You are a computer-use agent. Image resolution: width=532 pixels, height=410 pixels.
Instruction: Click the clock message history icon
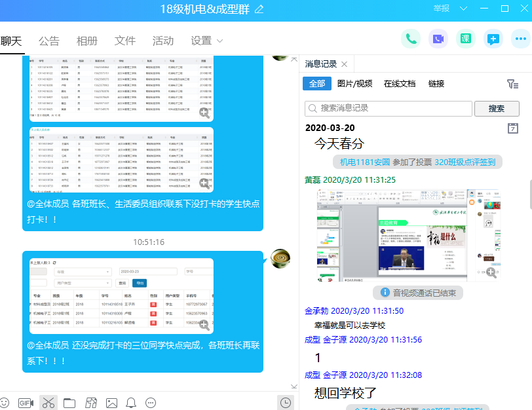[x=286, y=403]
